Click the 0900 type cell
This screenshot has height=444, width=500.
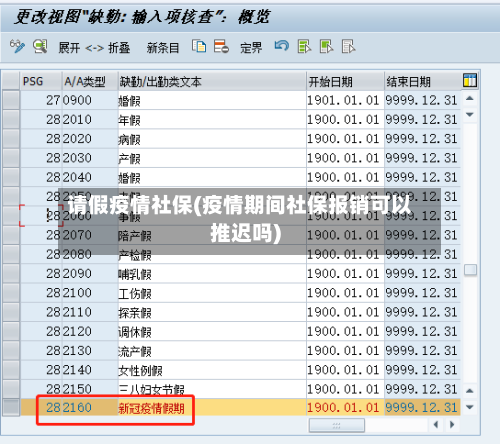(90, 100)
